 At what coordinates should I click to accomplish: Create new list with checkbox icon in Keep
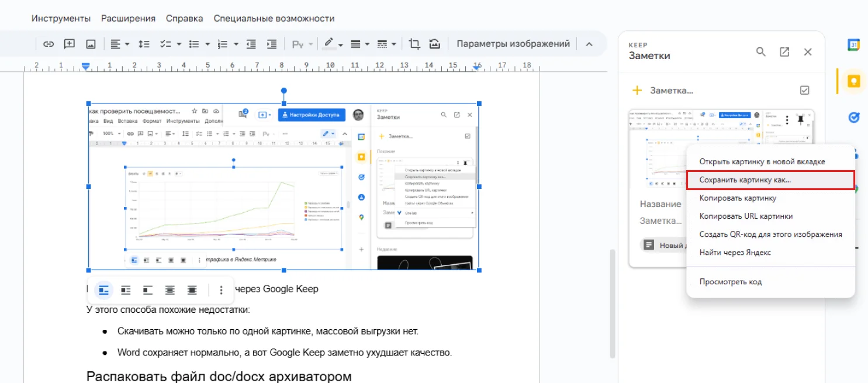[x=804, y=90]
